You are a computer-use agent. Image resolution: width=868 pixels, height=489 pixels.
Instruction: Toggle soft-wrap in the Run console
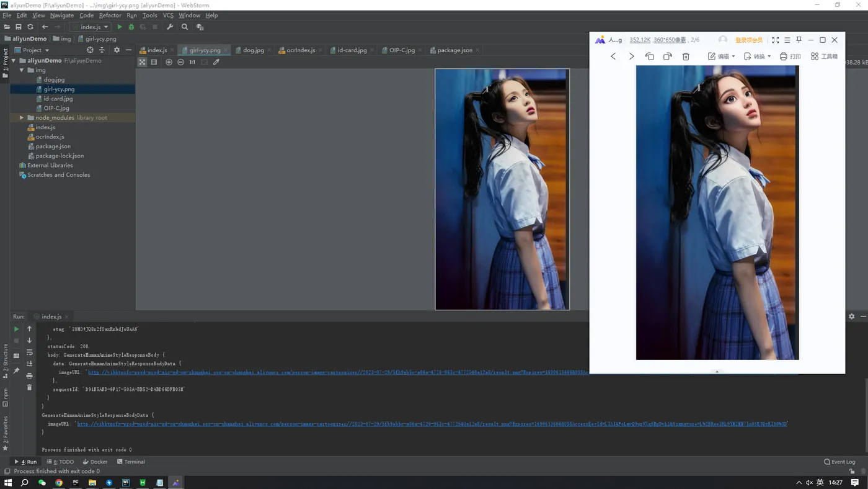pyautogui.click(x=29, y=352)
